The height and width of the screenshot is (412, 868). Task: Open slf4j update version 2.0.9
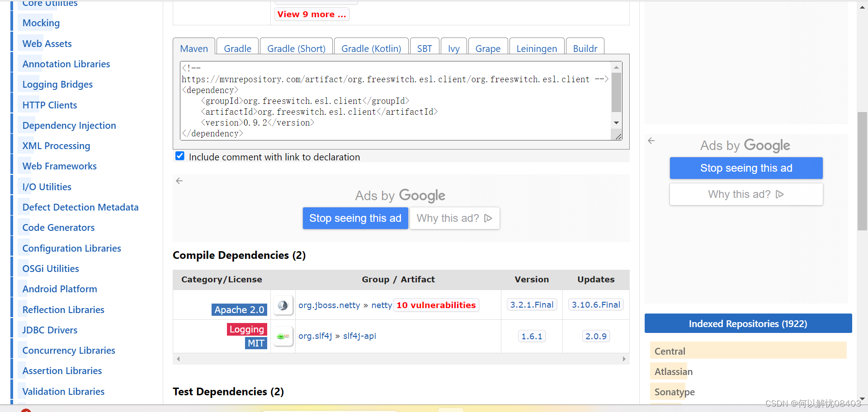click(x=596, y=336)
